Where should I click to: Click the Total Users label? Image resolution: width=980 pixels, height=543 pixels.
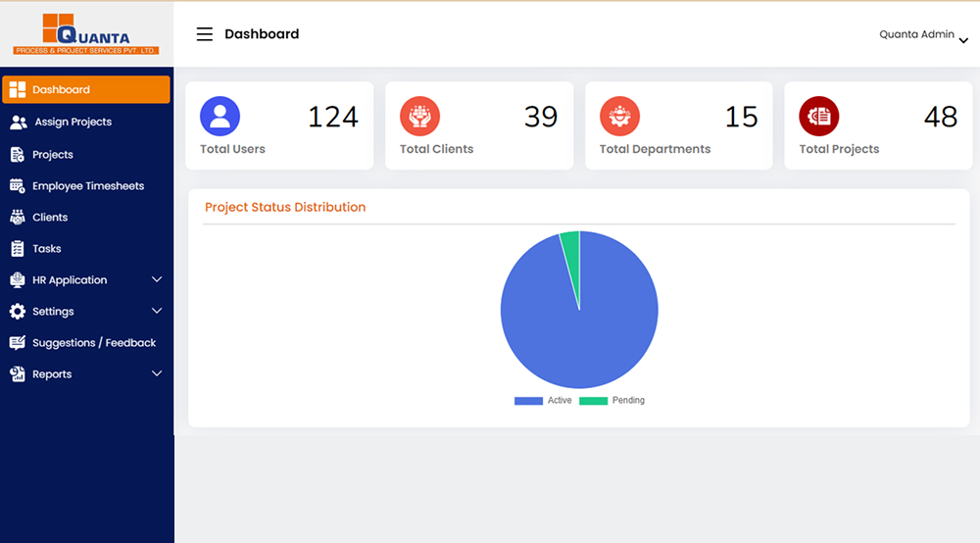click(232, 149)
